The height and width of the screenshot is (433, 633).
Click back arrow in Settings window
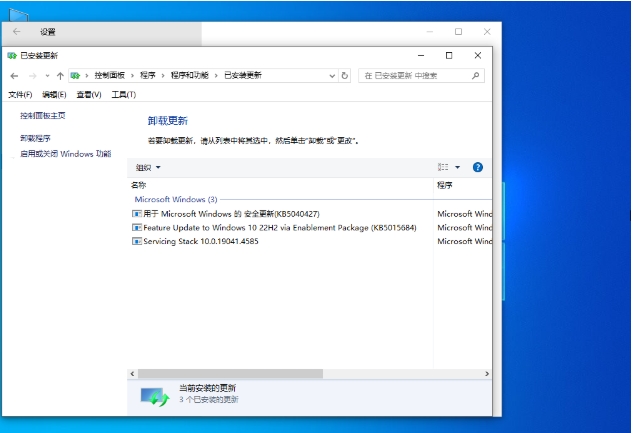17,32
